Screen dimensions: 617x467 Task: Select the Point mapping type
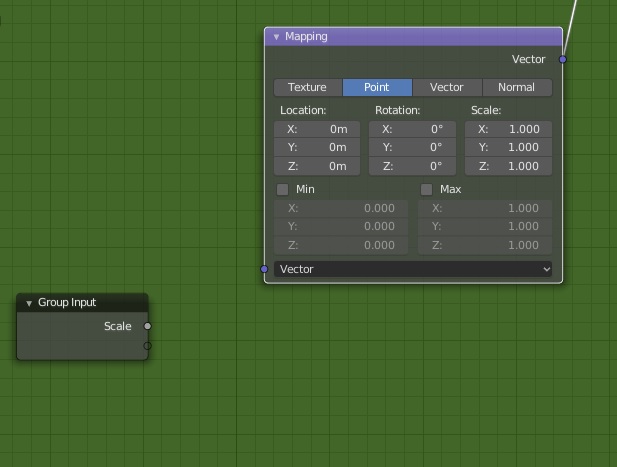click(377, 87)
